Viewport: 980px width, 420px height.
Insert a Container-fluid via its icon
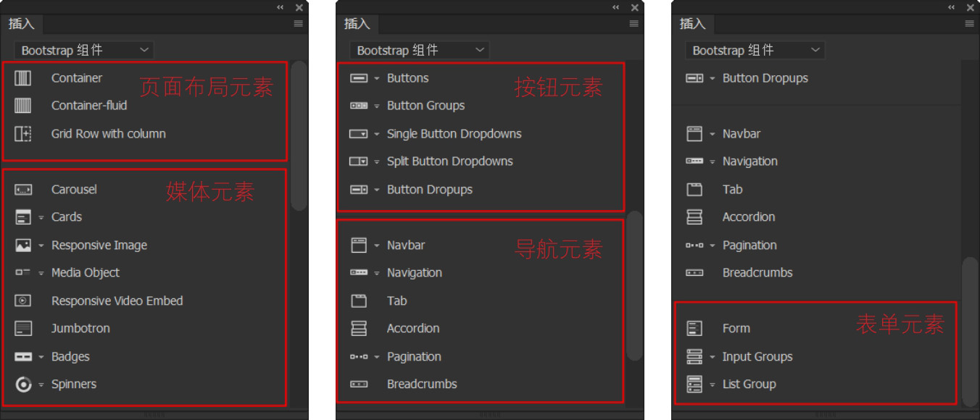tap(23, 106)
